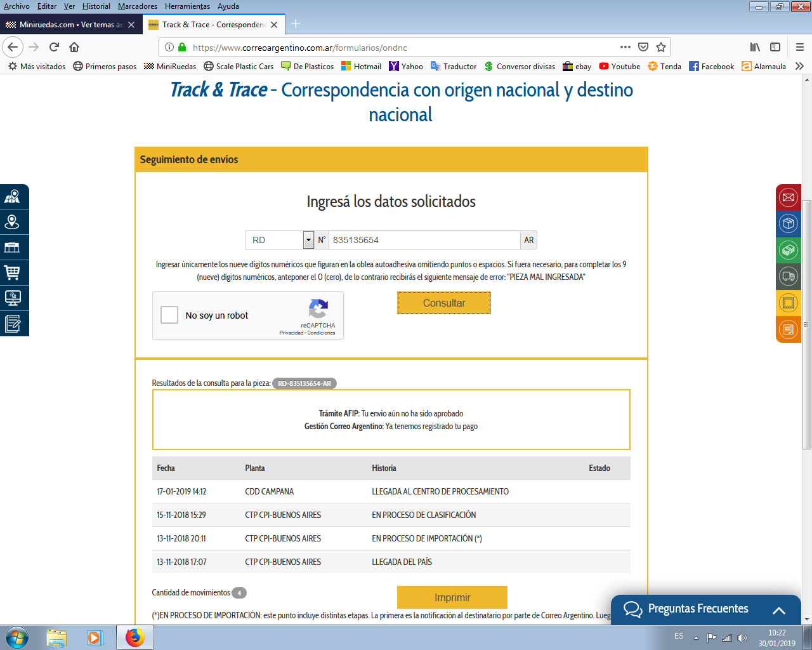Image resolution: width=812 pixels, height=650 pixels.
Task: Click the green money icon on right sidebar
Action: click(789, 250)
